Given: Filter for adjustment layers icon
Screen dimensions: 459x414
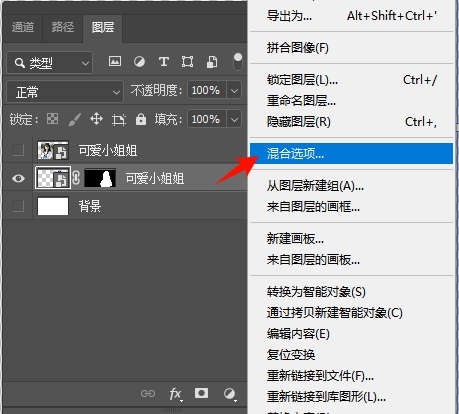Looking at the screenshot, I should [139, 62].
